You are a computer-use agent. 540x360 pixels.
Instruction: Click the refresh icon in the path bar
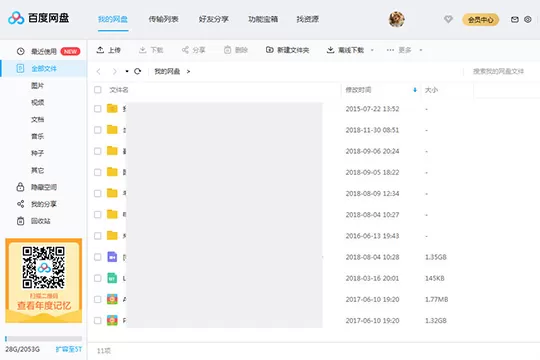point(138,71)
